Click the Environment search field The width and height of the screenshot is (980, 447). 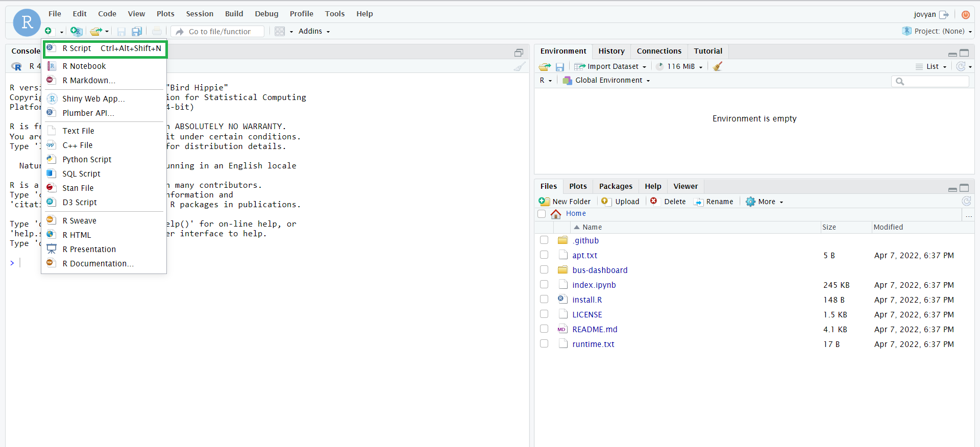pos(930,81)
